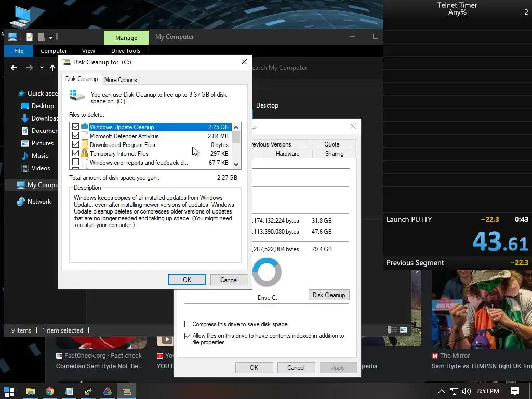
Task: Select Pictures icon in Explorer sidebar
Action: (x=25, y=143)
